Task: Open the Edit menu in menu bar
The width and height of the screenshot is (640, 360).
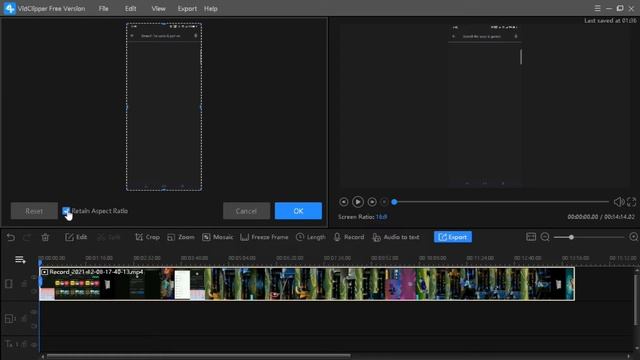Action: (131, 9)
